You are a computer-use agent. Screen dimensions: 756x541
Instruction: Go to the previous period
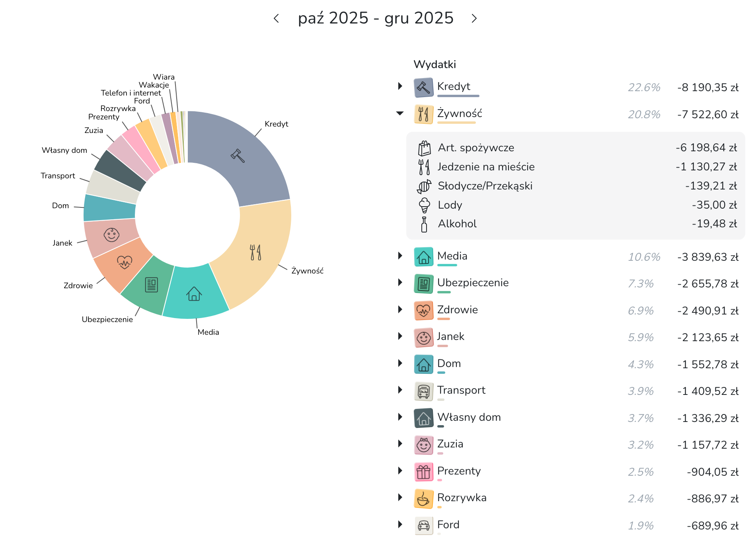point(277,18)
